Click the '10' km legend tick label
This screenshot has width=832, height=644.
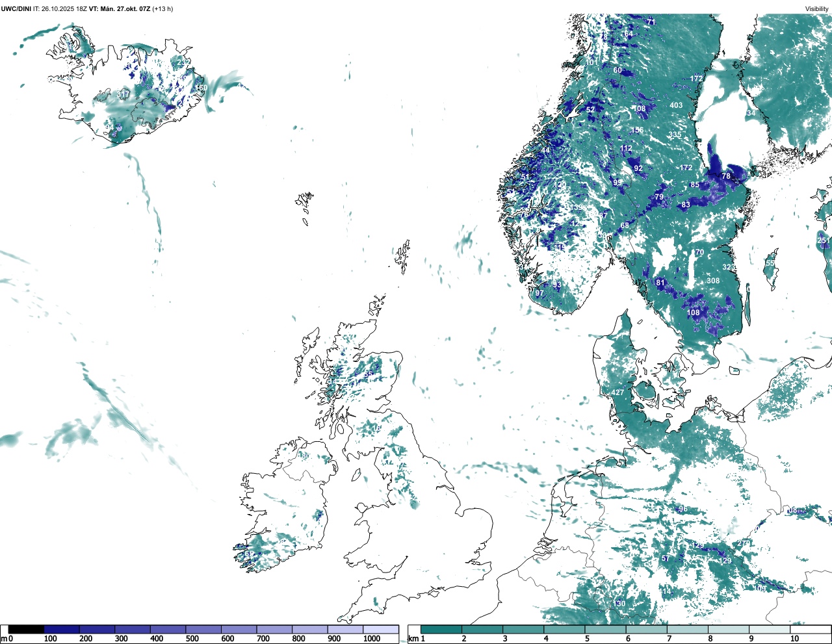pos(794,639)
